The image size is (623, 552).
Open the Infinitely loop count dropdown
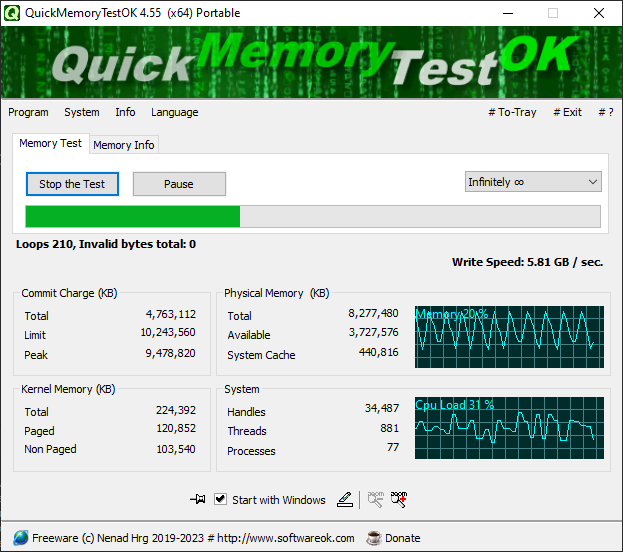tap(533, 182)
